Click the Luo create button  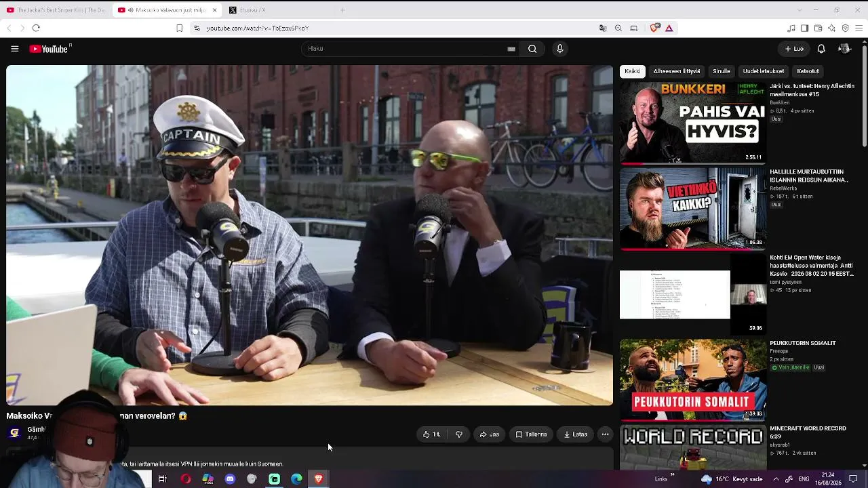(x=794, y=49)
